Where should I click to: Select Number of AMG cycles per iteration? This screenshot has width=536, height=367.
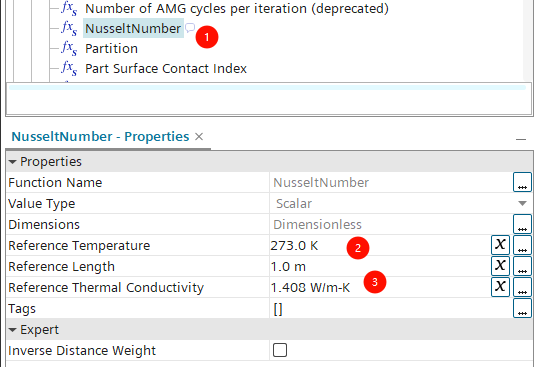tap(237, 9)
